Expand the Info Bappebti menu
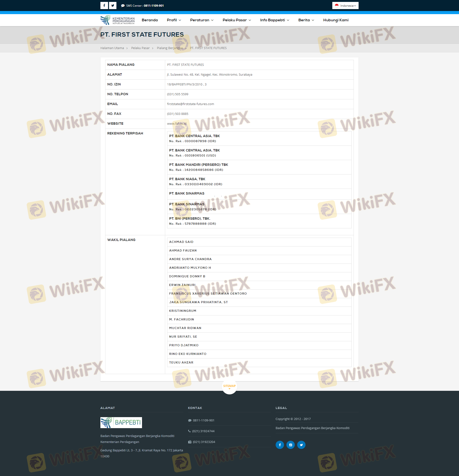 274,20
